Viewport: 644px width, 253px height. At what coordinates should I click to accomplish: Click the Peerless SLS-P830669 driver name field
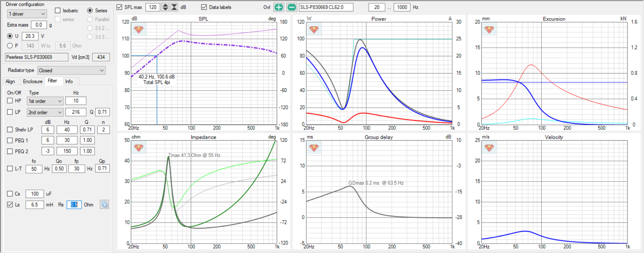(37, 57)
